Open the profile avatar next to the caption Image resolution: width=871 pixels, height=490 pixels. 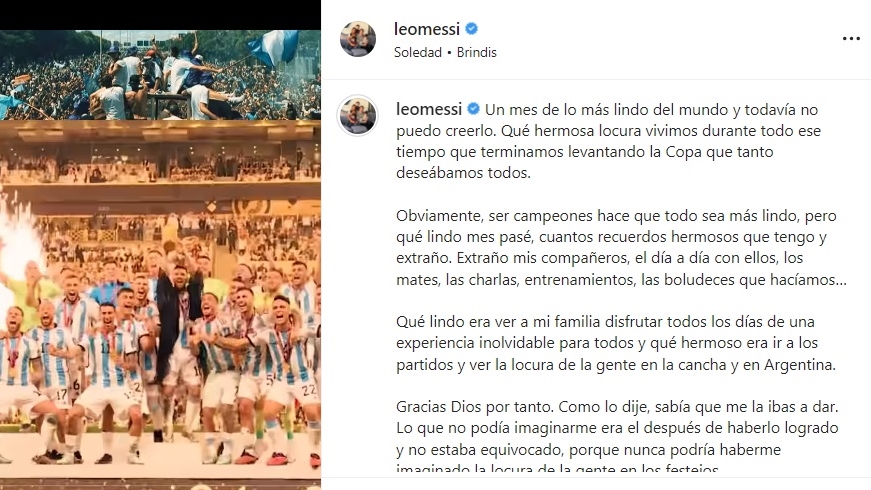pyautogui.click(x=358, y=115)
